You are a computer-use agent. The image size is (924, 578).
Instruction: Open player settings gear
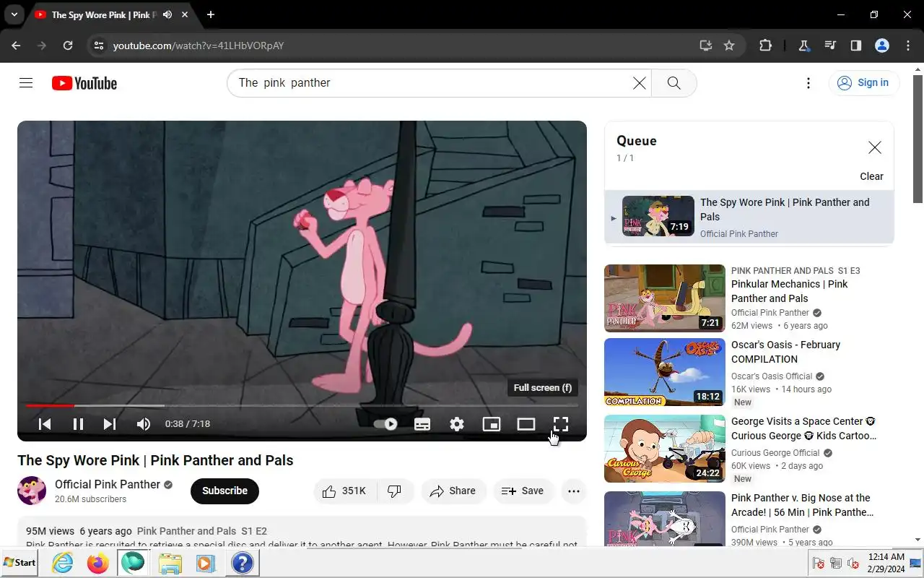457,424
